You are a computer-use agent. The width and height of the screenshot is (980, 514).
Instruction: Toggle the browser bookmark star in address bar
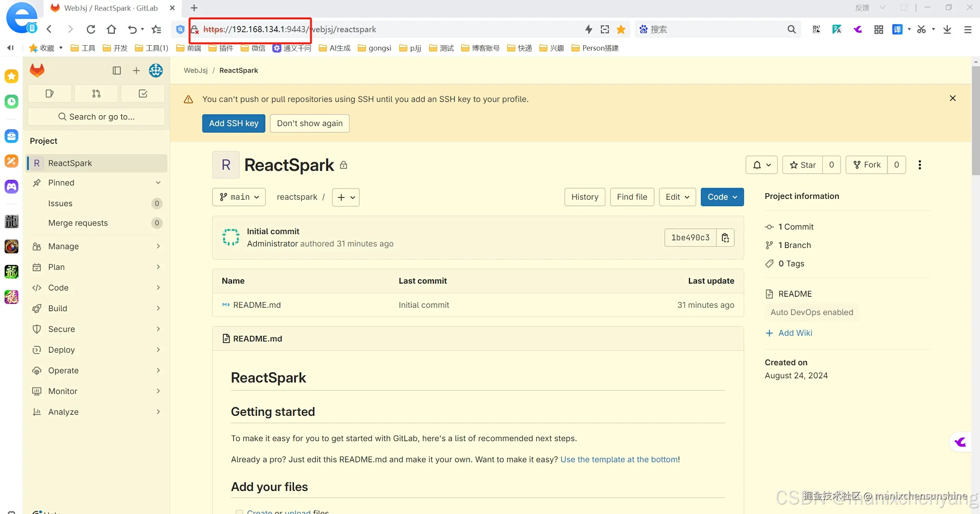tap(621, 29)
